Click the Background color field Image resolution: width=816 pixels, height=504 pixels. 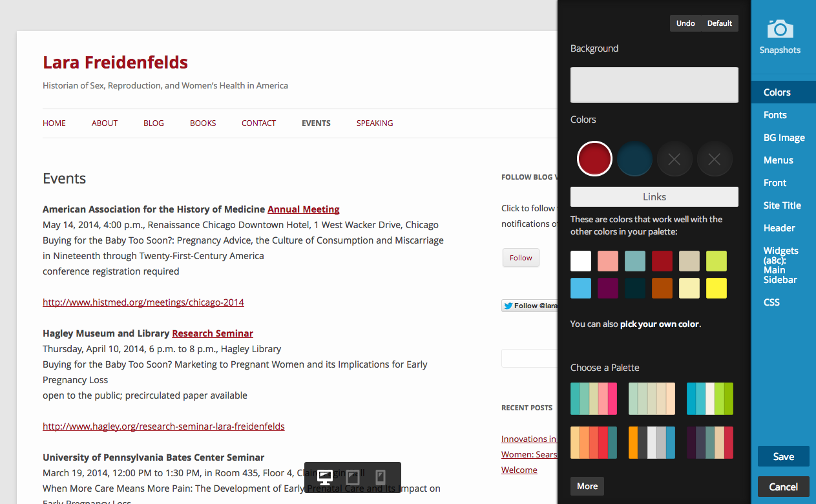pyautogui.click(x=654, y=85)
